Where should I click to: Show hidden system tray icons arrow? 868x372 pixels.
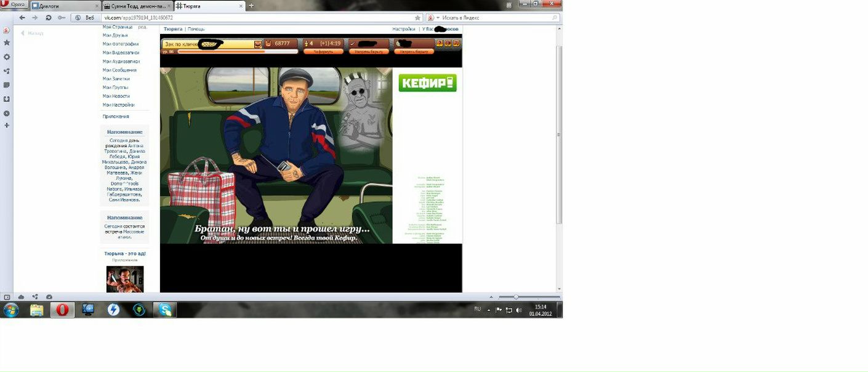coord(489,309)
